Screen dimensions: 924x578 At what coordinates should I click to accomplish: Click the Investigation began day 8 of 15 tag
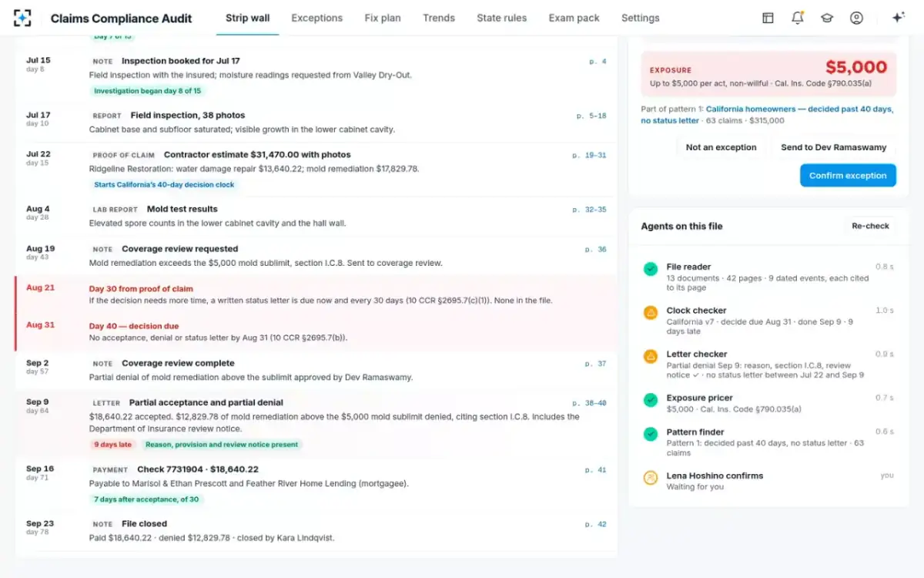[x=147, y=91]
